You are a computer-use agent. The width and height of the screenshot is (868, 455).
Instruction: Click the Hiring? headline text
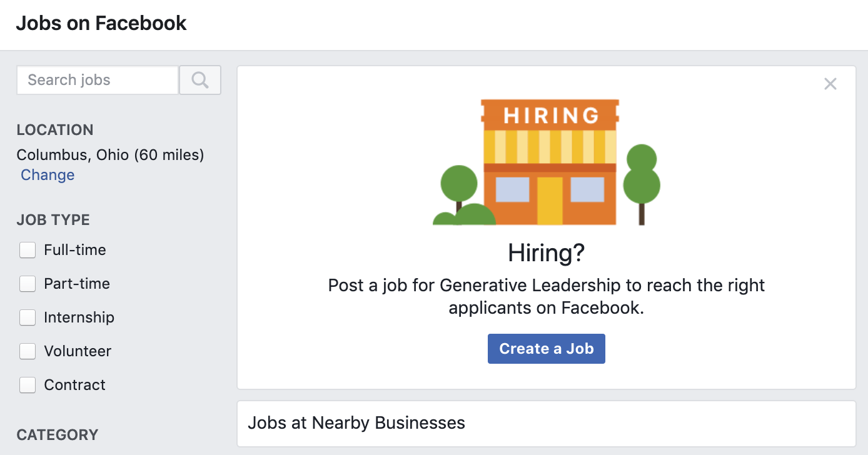[x=546, y=253]
